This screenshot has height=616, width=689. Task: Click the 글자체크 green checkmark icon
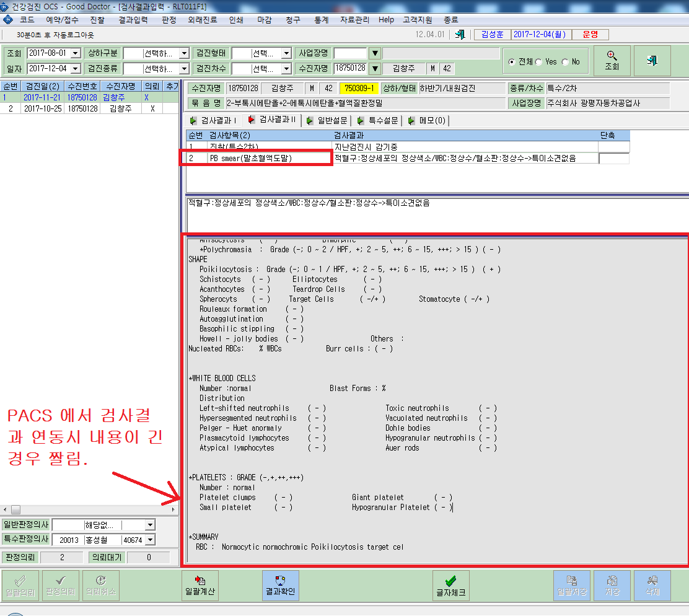pyautogui.click(x=451, y=586)
